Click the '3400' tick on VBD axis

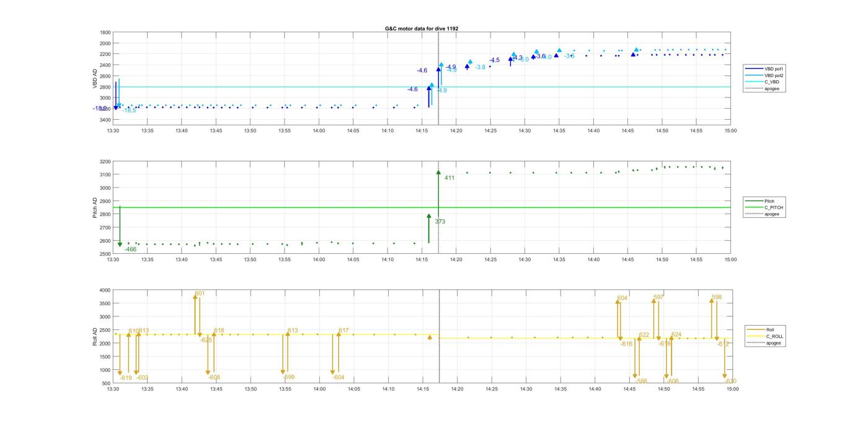pos(105,119)
